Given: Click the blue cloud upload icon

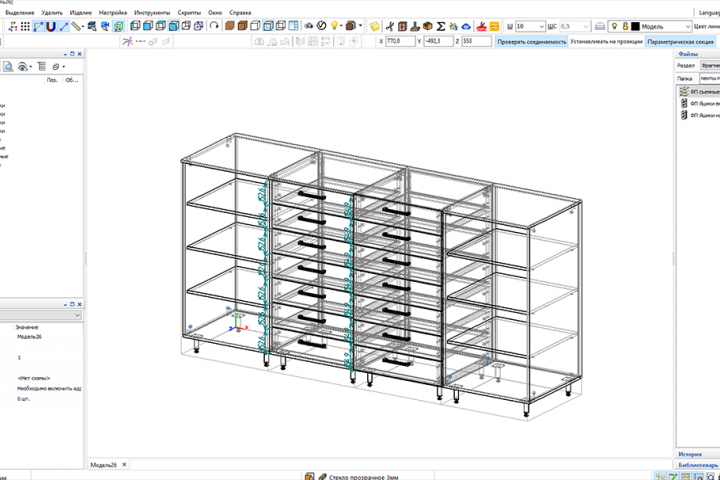Looking at the screenshot, I should click(x=466, y=27).
